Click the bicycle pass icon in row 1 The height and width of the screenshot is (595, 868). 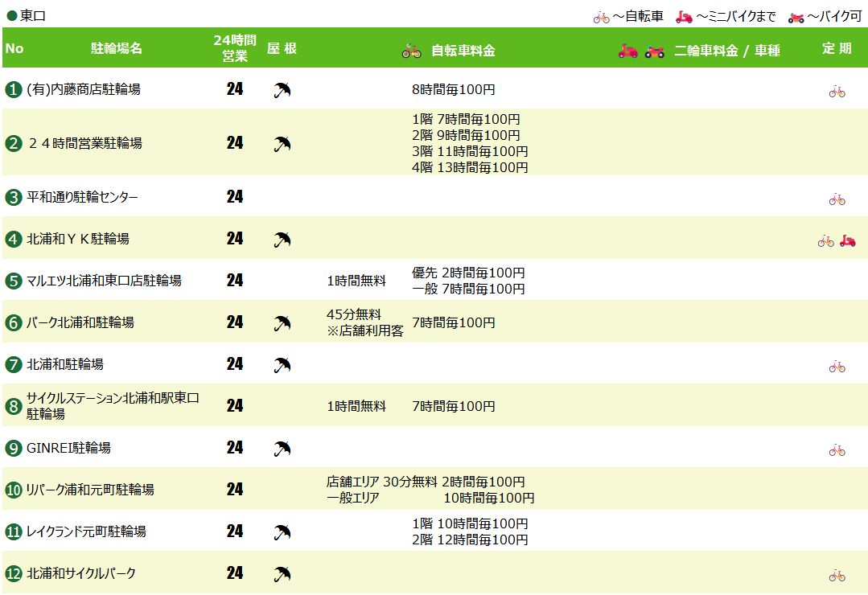coord(837,92)
